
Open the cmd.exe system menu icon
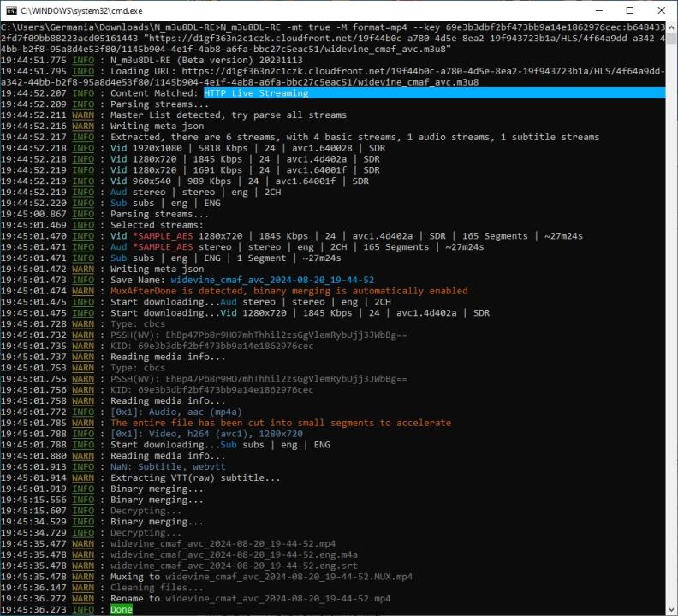click(x=10, y=10)
